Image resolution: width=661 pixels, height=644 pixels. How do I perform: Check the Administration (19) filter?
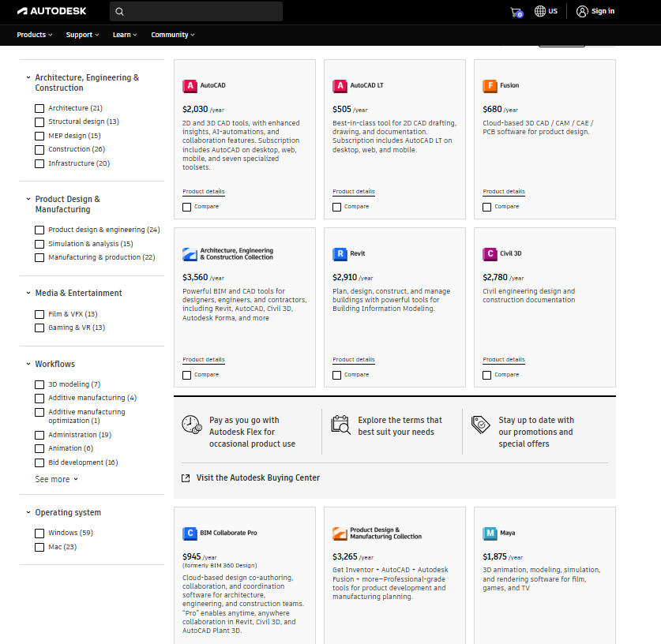pyautogui.click(x=39, y=435)
